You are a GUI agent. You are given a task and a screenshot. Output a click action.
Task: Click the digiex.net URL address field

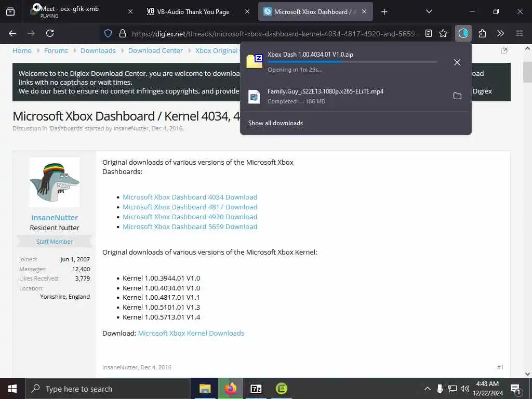tap(275, 34)
